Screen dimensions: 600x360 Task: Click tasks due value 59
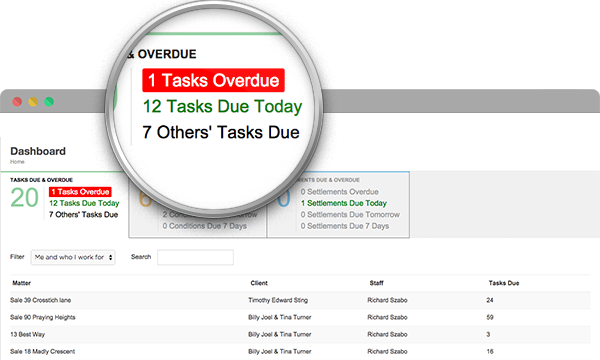490,317
